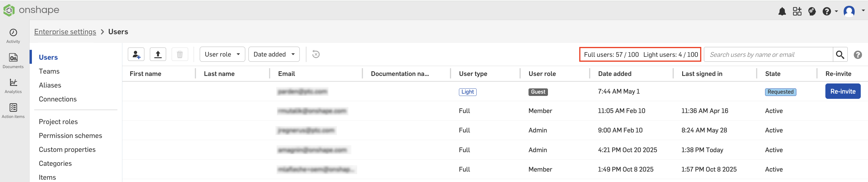Click the '7:44 AM May 1' date cell

click(619, 91)
